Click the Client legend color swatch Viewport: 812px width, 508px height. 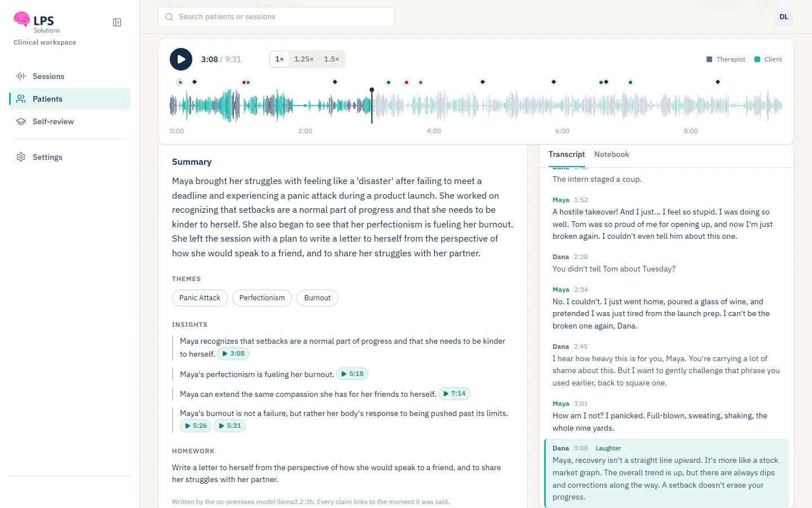[x=757, y=59]
